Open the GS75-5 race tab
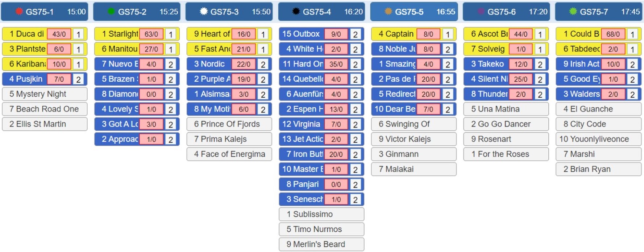 click(x=414, y=12)
